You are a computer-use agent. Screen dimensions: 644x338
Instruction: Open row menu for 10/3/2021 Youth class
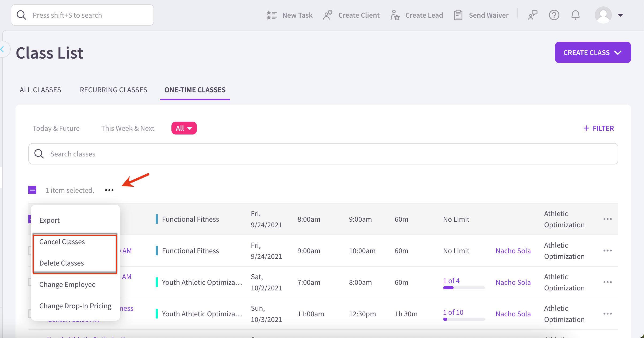pyautogui.click(x=607, y=314)
